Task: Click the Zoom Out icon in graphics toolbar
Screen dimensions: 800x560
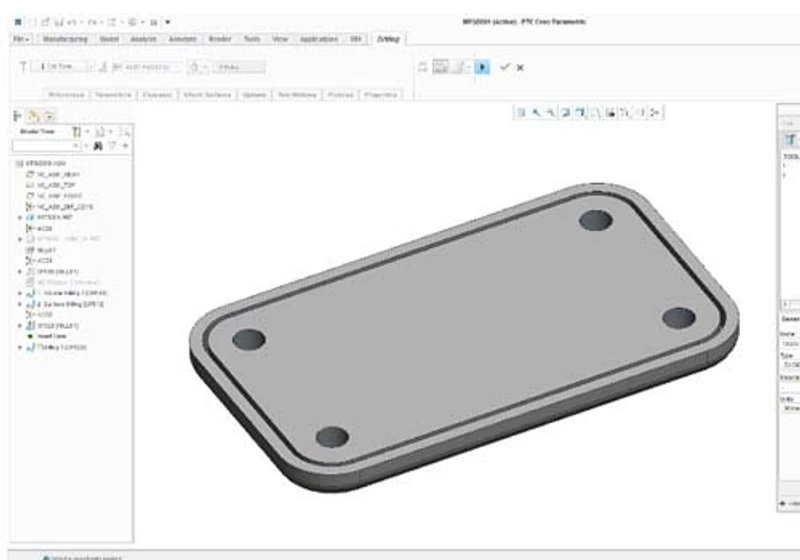Action: click(551, 112)
